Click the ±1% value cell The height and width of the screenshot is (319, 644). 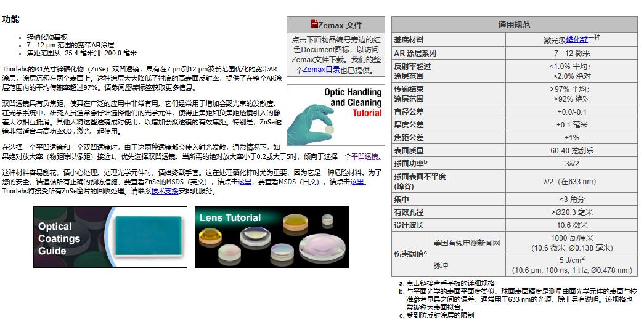tap(572, 137)
